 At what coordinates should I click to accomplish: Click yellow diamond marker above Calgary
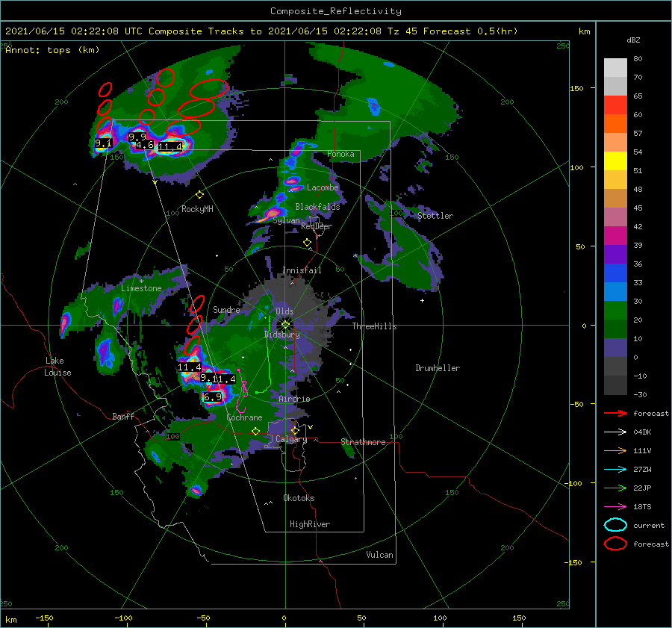[x=295, y=430]
